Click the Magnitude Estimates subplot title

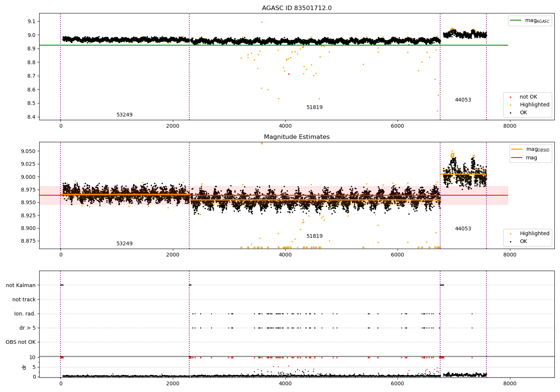[297, 137]
